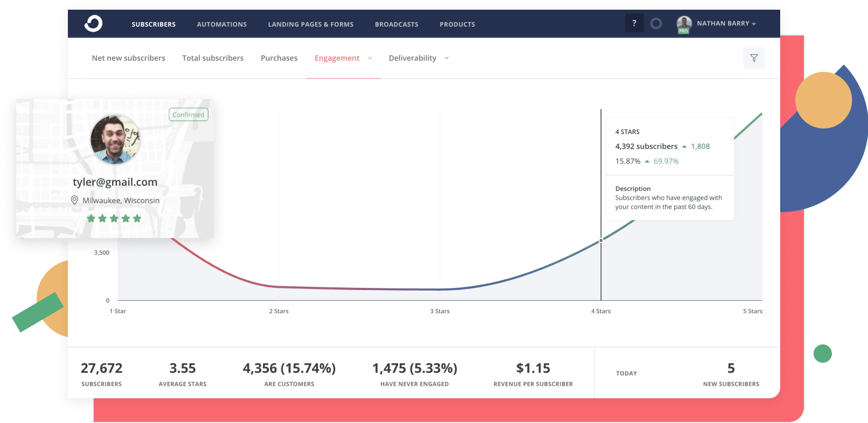This screenshot has height=423, width=868.
Task: Open the help question mark icon
Action: click(x=634, y=23)
